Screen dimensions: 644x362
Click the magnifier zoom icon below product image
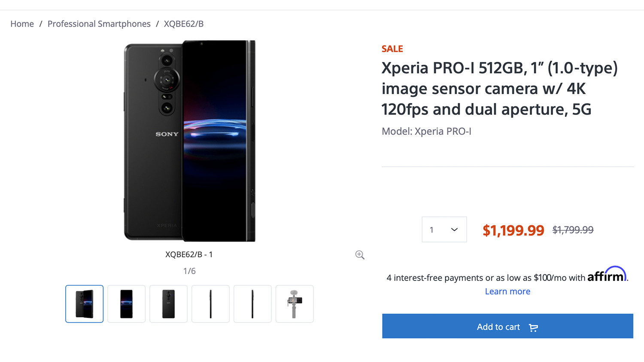click(360, 255)
